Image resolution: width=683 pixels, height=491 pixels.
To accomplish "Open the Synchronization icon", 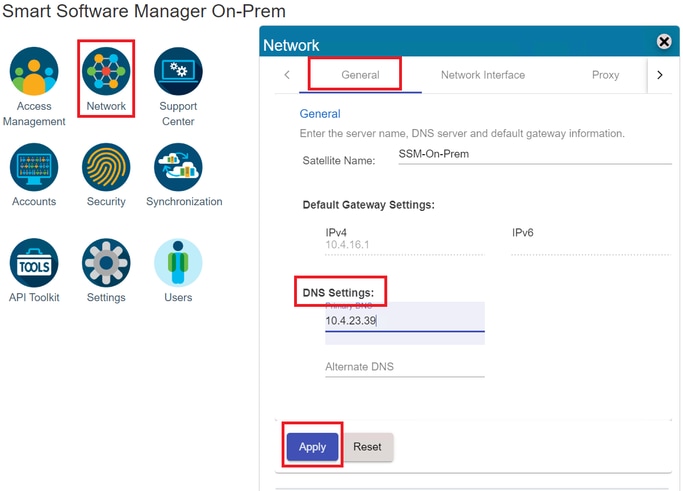I will [x=178, y=167].
